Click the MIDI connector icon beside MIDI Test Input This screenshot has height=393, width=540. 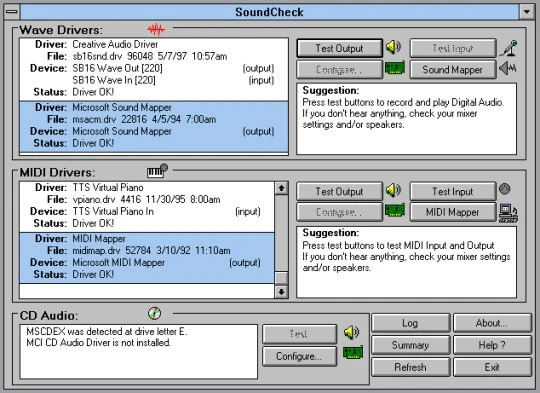[505, 189]
